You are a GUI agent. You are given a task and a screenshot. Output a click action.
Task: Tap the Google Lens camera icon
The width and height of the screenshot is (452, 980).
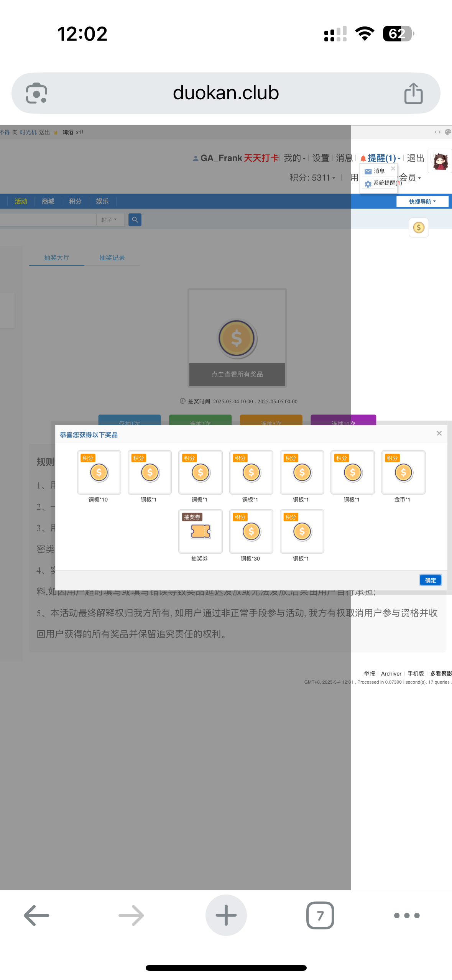click(x=36, y=93)
